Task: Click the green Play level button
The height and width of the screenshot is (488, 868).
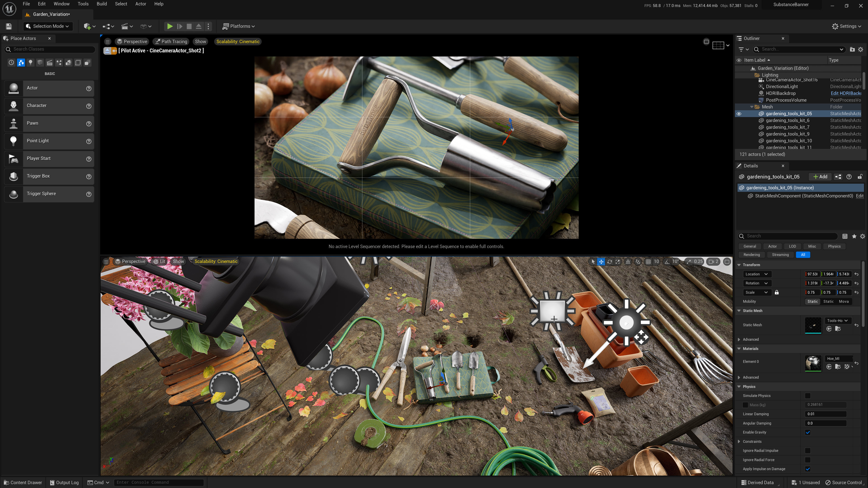Action: [170, 26]
